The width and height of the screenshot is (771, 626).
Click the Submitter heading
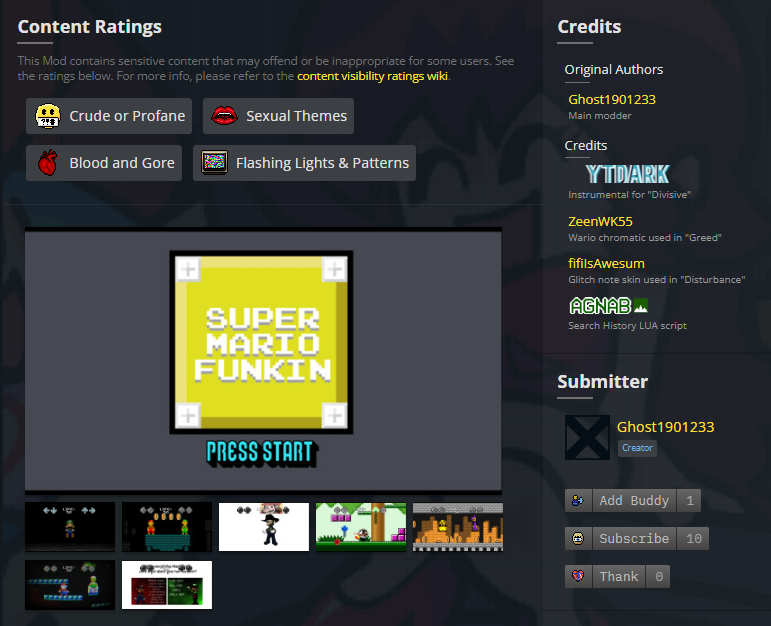pos(602,382)
